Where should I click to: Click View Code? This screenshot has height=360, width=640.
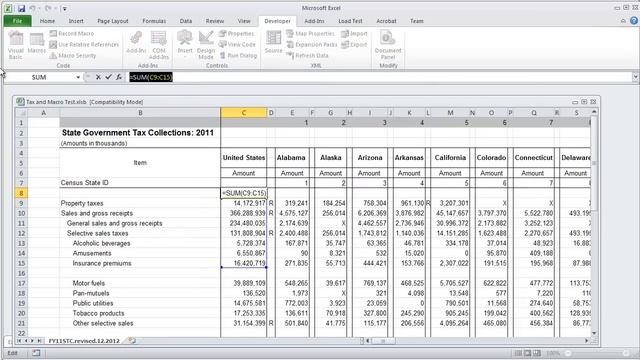[237, 44]
